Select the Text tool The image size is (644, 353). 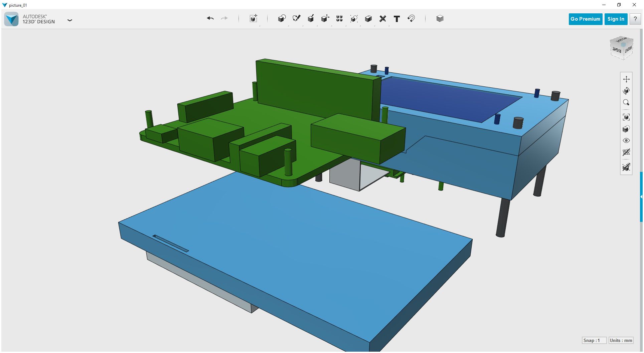point(397,19)
